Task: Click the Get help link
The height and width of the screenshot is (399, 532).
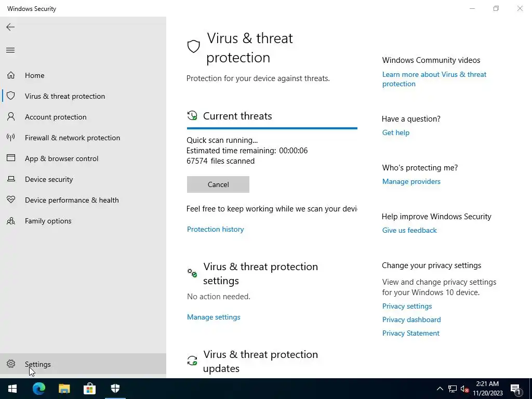Action: pyautogui.click(x=396, y=132)
